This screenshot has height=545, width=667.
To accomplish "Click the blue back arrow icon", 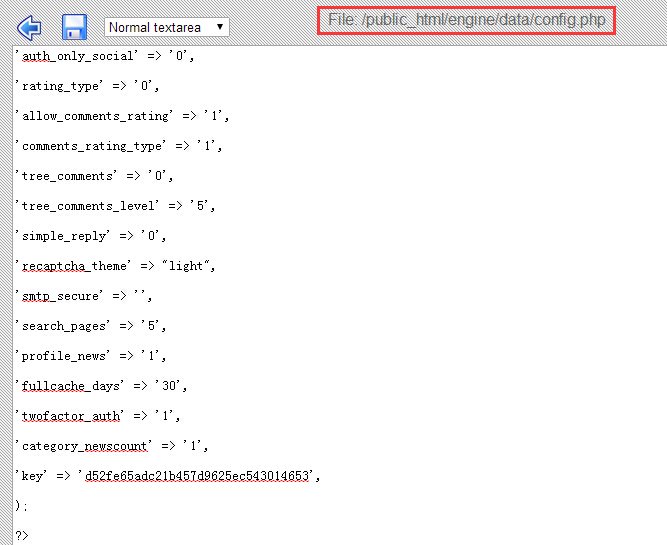I will (30, 26).
